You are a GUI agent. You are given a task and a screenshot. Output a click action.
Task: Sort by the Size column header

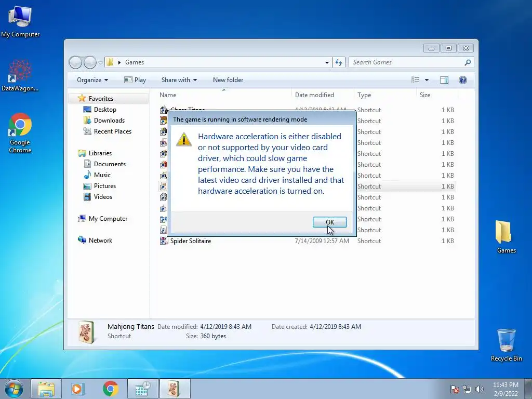[437, 95]
